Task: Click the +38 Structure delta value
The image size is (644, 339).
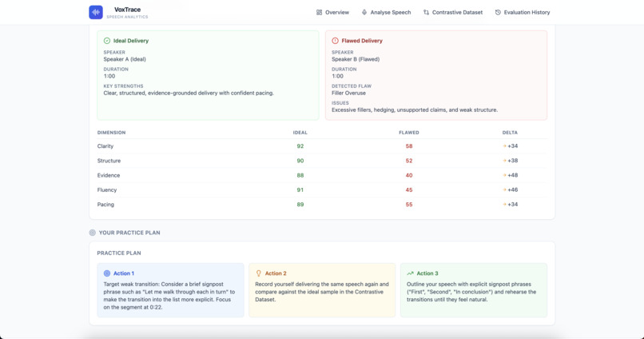Action: click(x=513, y=161)
